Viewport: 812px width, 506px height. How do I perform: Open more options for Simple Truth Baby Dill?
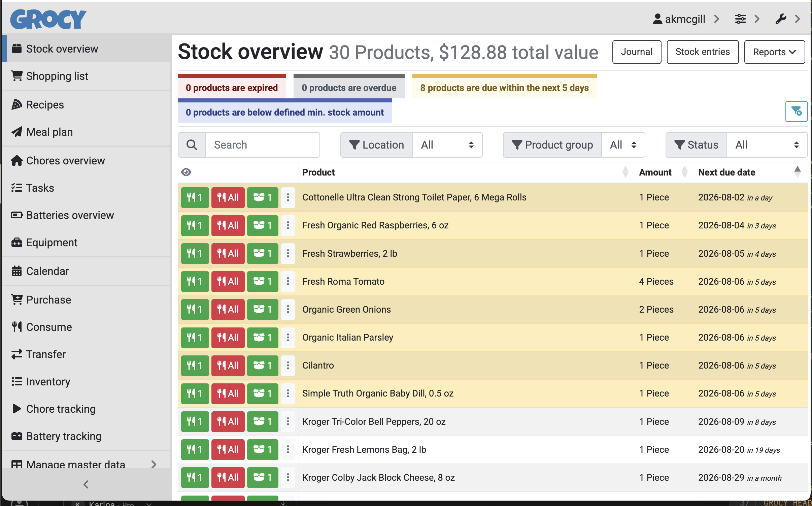click(x=288, y=393)
